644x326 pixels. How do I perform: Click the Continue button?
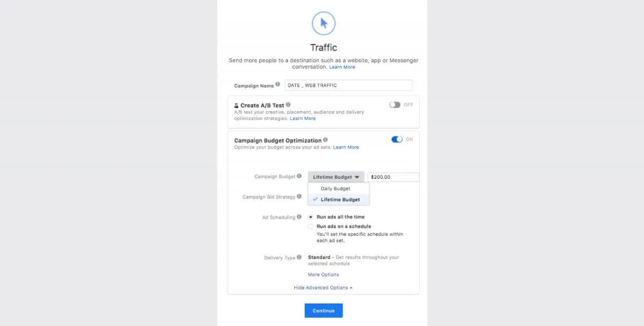point(324,310)
